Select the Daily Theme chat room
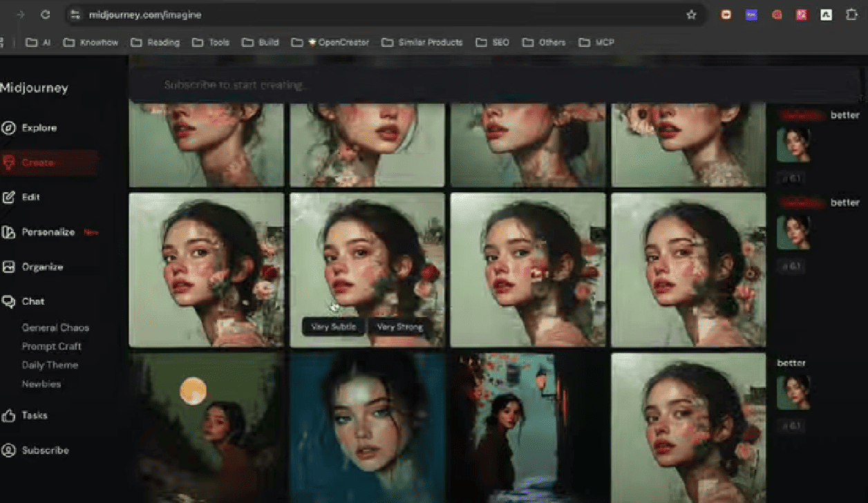Viewport: 868px width, 503px height. (x=50, y=365)
